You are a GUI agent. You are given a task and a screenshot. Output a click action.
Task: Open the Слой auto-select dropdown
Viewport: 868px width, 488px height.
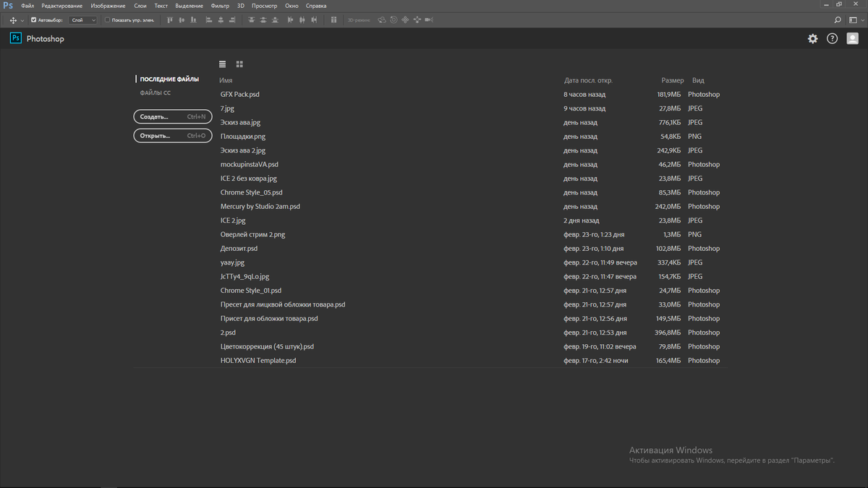83,20
